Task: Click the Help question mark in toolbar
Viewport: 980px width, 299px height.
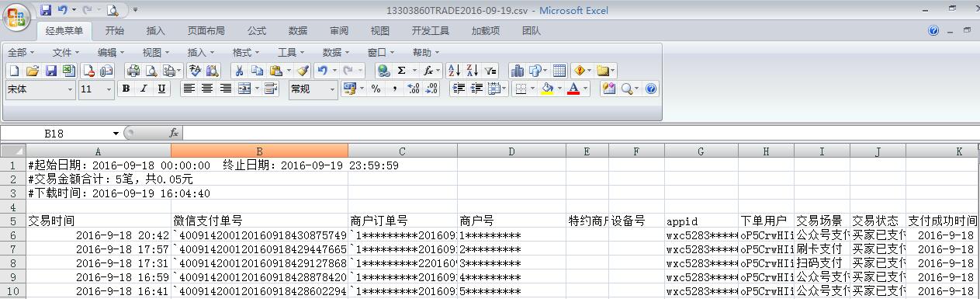Action: coord(651,89)
